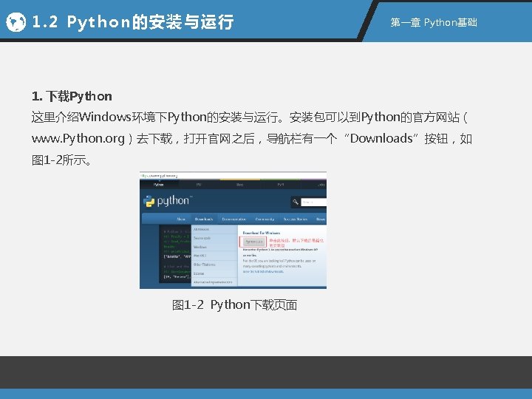532x399 pixels.
Task: Select the Docs top tab
Action: pos(240,185)
